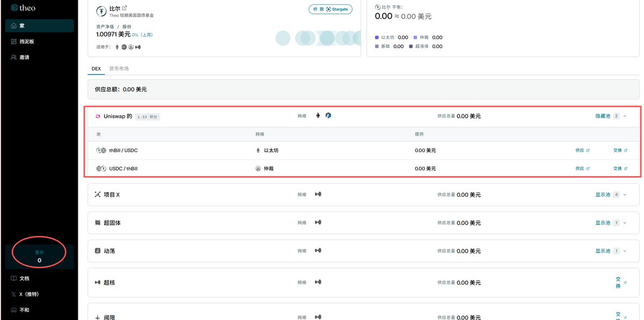Click the thBill / USDC pool row
This screenshot has height=320, width=644.
363,151
